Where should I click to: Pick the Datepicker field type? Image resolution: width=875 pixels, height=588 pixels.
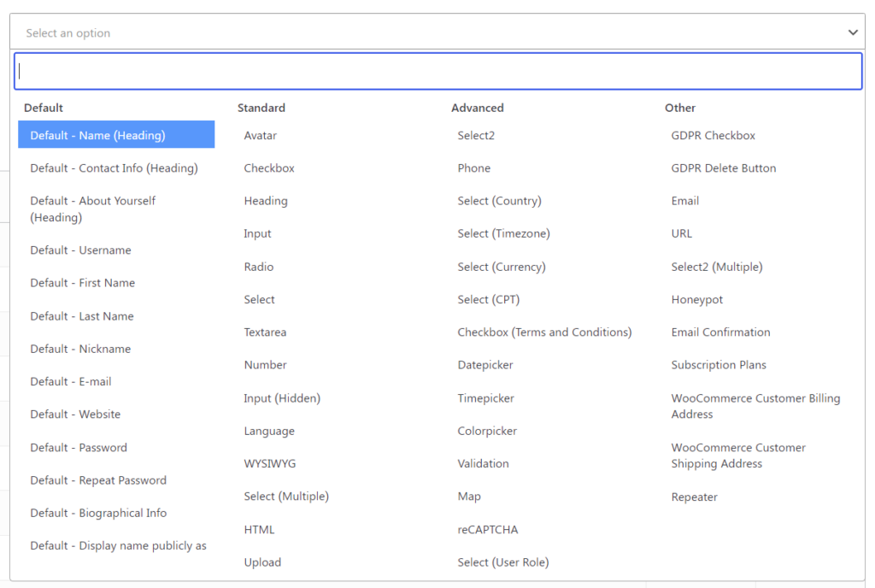tap(485, 365)
